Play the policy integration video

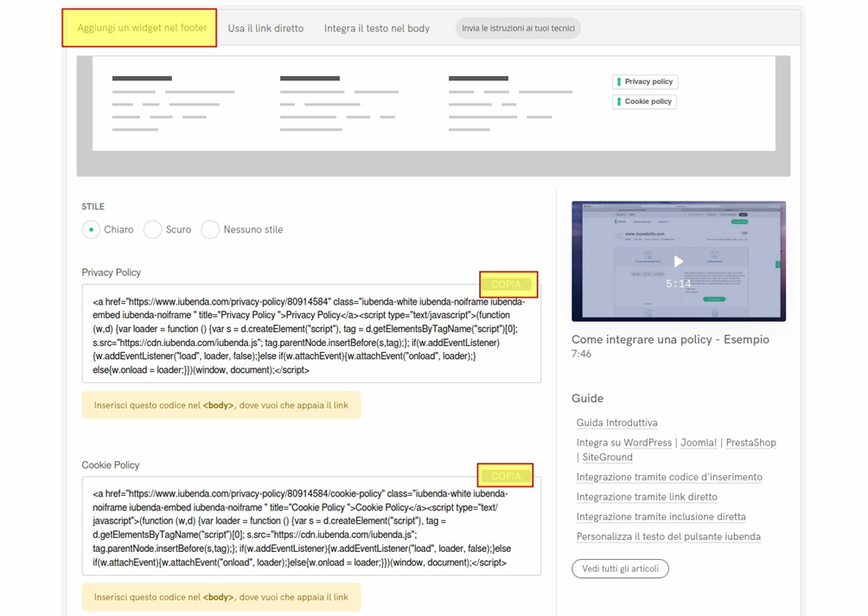[x=679, y=261]
